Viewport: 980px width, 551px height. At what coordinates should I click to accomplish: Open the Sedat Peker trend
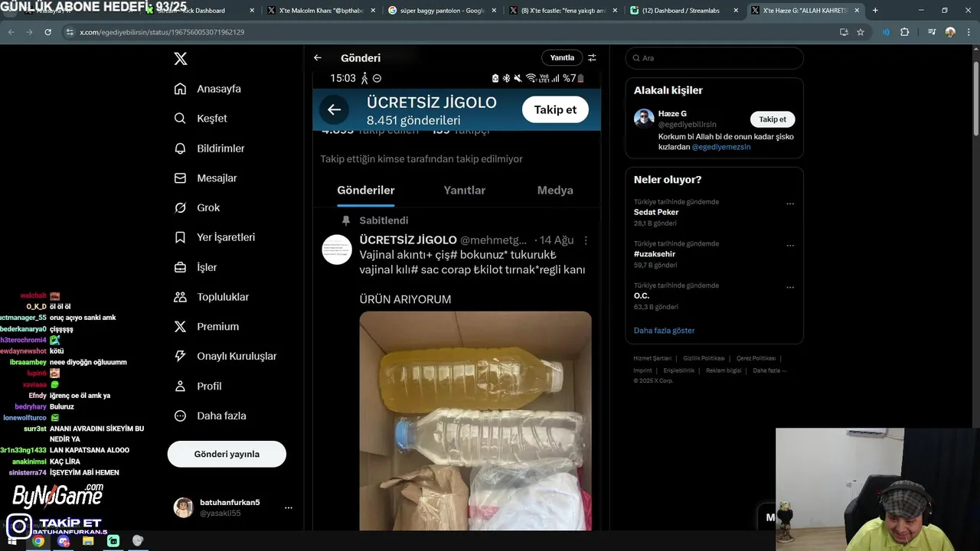[656, 212]
